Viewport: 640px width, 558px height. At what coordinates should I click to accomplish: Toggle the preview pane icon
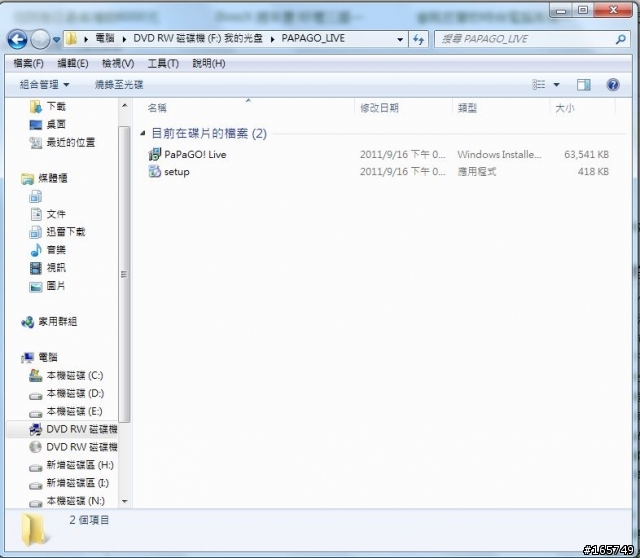583,84
